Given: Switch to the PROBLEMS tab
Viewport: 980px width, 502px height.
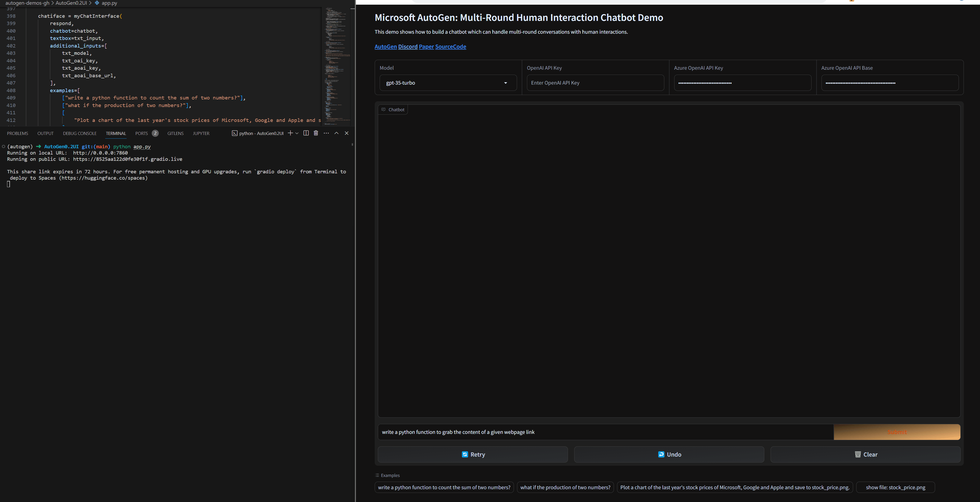Looking at the screenshot, I should point(17,133).
